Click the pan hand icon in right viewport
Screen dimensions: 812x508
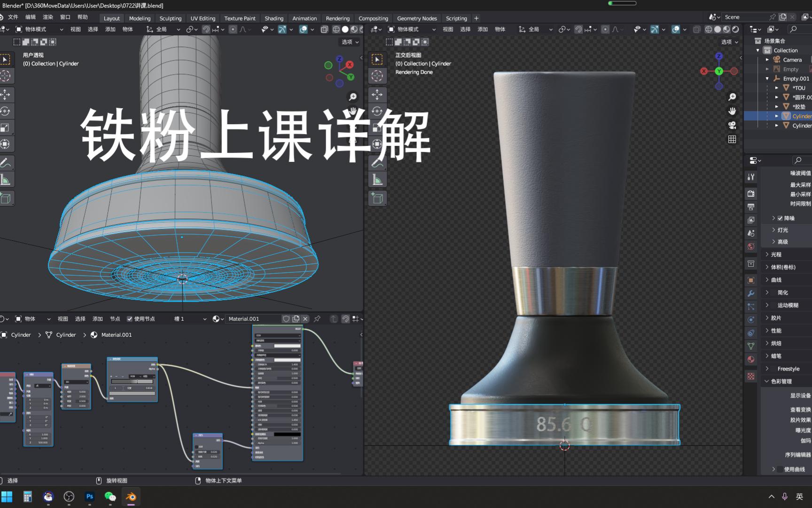pyautogui.click(x=732, y=111)
